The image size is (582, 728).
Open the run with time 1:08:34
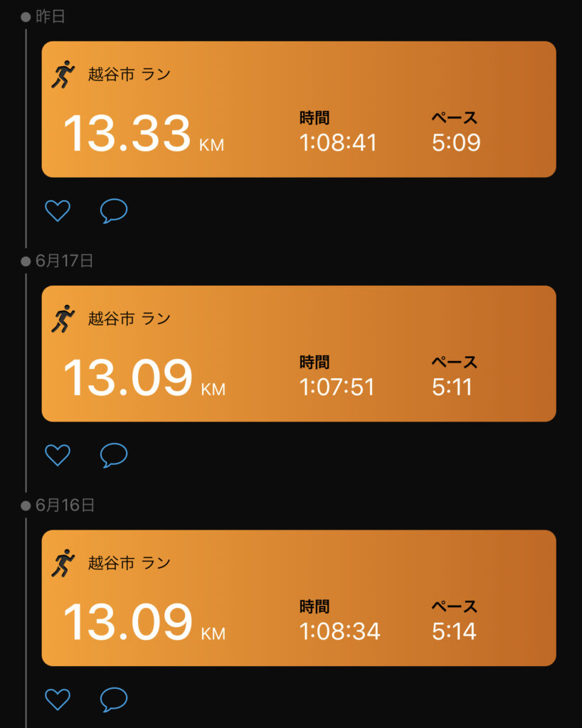click(x=299, y=599)
